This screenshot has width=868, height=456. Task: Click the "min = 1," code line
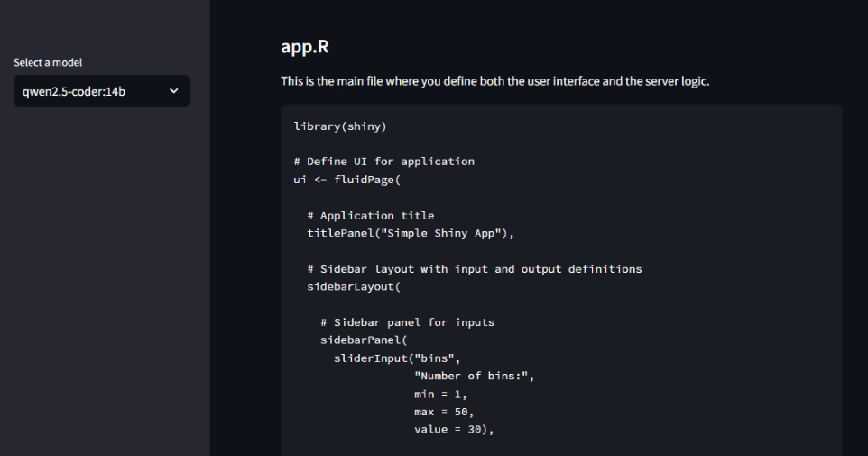point(440,394)
